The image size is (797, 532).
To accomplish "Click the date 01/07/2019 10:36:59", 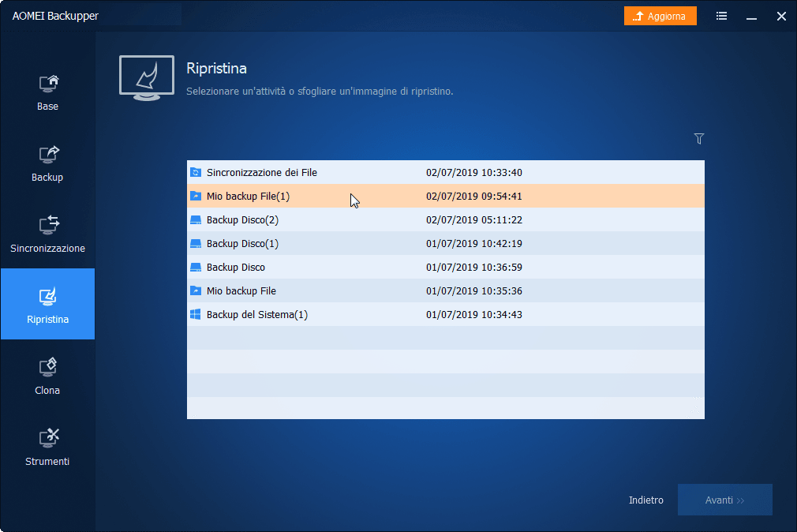I will (473, 267).
